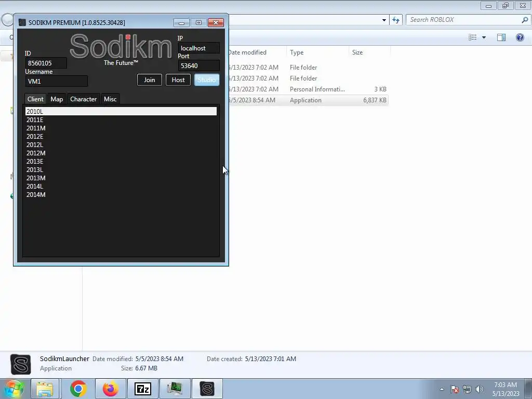This screenshot has height=399, width=532.
Task: Maximize the Sodikm Premium window
Action: [x=198, y=23]
